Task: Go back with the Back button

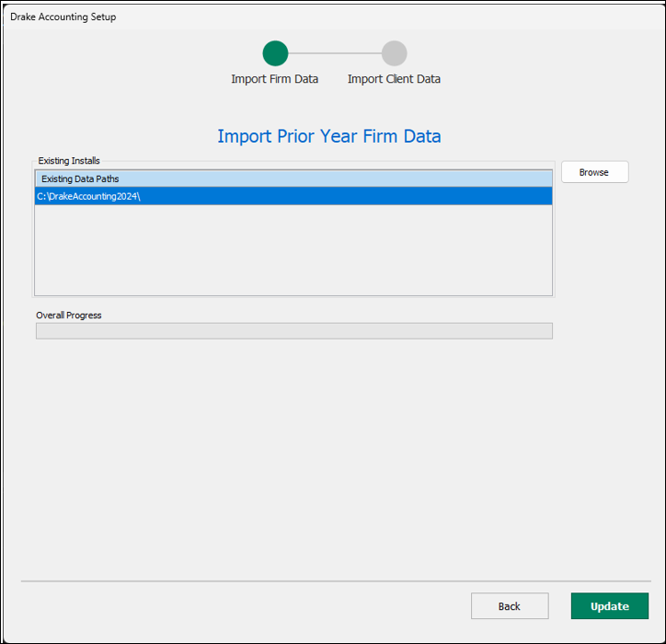Action: 510,605
